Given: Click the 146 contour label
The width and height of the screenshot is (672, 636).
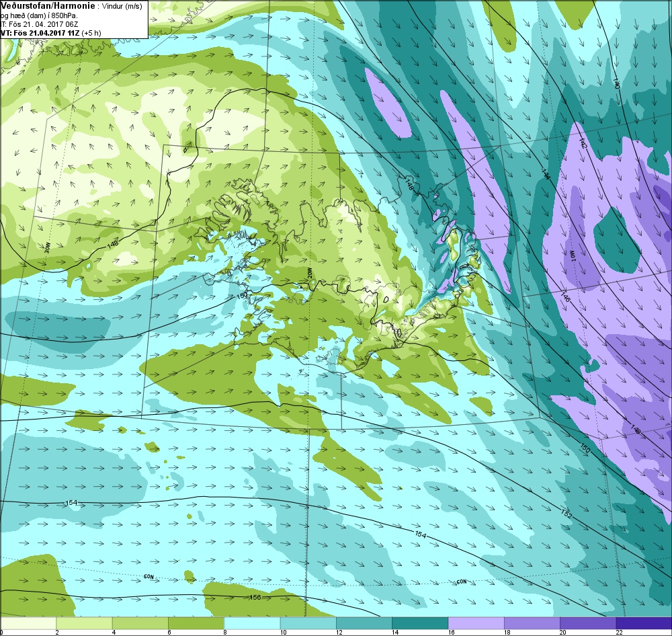Looking at the screenshot, I should (x=565, y=296).
